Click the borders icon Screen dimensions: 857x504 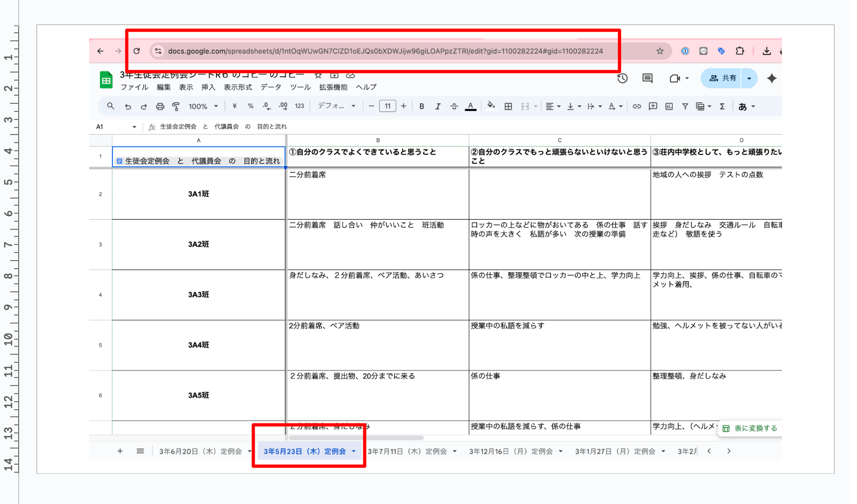508,106
